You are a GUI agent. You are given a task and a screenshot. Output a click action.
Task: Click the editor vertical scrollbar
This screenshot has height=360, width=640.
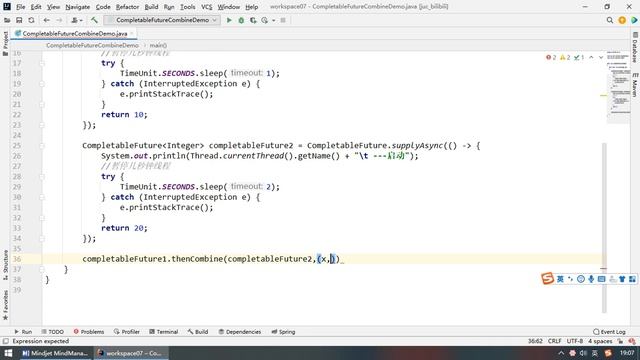tap(604, 227)
